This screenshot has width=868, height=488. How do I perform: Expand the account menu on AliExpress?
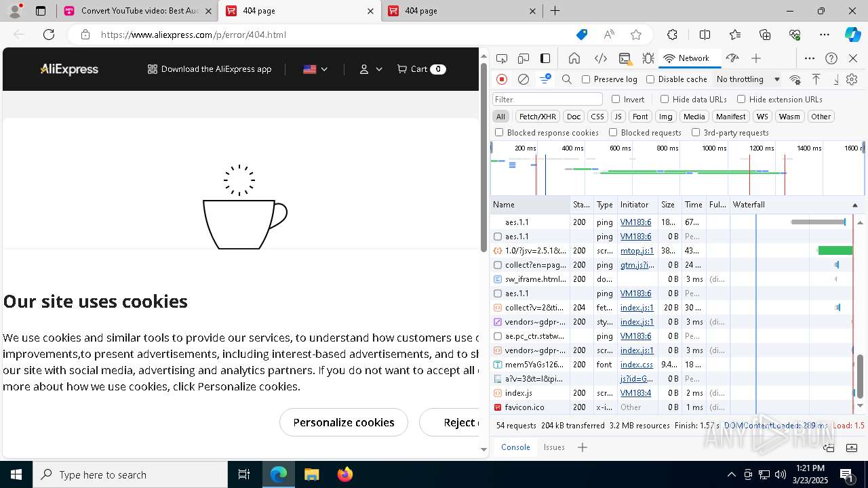point(371,69)
